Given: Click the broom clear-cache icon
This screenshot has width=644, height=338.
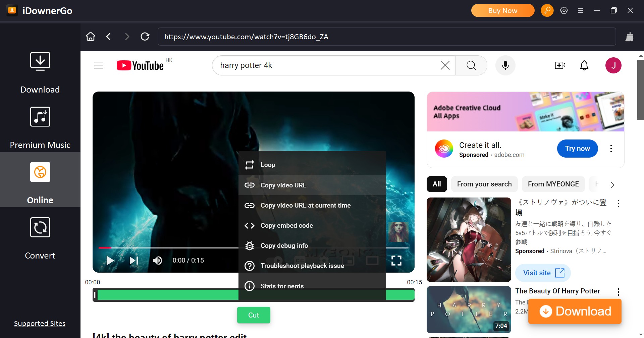Looking at the screenshot, I should (x=629, y=37).
